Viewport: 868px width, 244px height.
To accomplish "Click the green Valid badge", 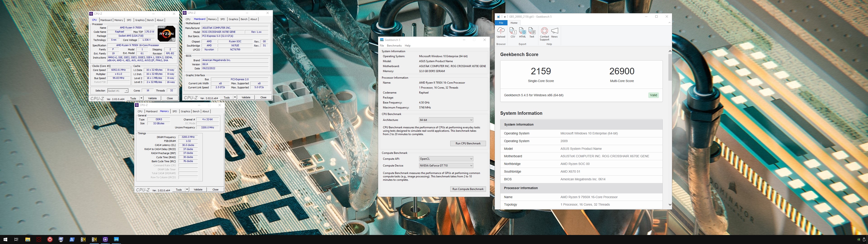I will 653,95.
